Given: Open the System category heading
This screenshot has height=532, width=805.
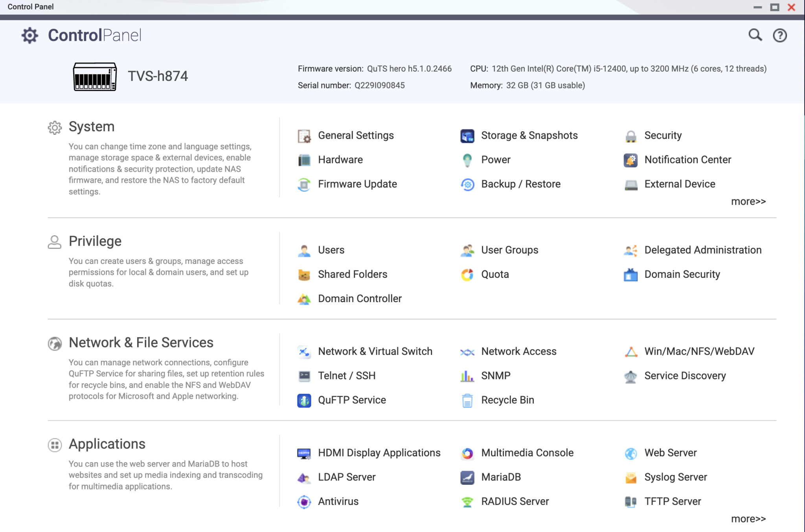Looking at the screenshot, I should [91, 127].
